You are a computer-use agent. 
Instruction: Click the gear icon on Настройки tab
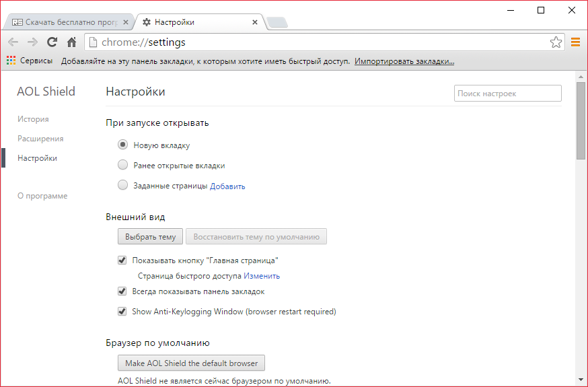[147, 22]
